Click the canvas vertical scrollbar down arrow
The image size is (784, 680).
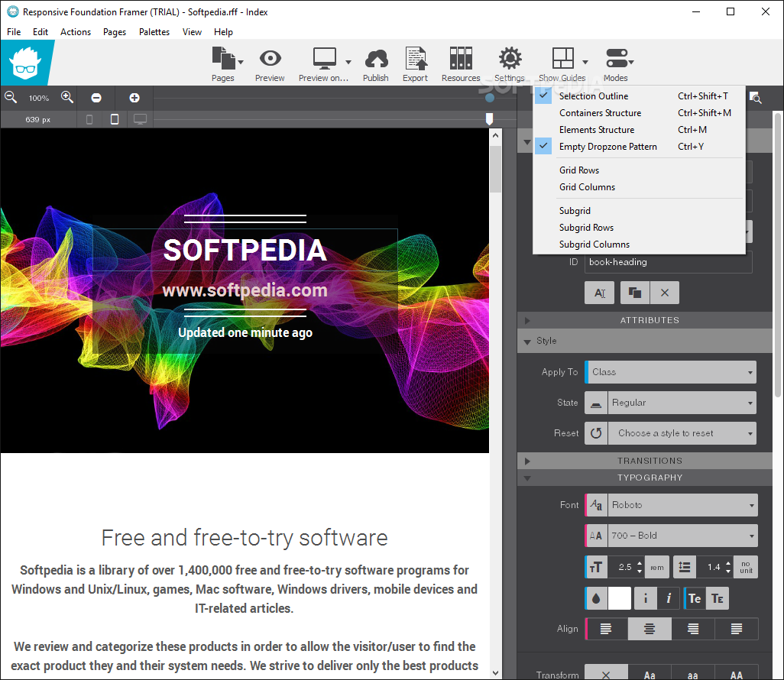pos(495,673)
